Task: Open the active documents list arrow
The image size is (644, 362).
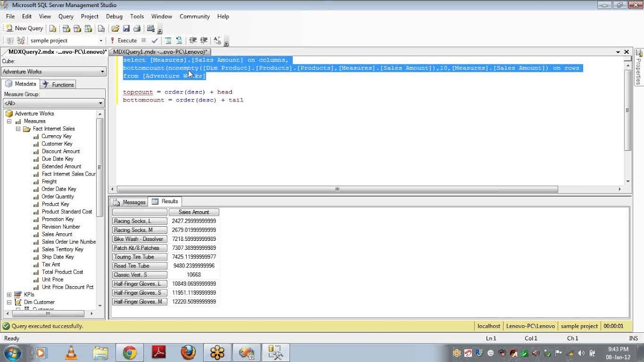Action: click(x=618, y=52)
